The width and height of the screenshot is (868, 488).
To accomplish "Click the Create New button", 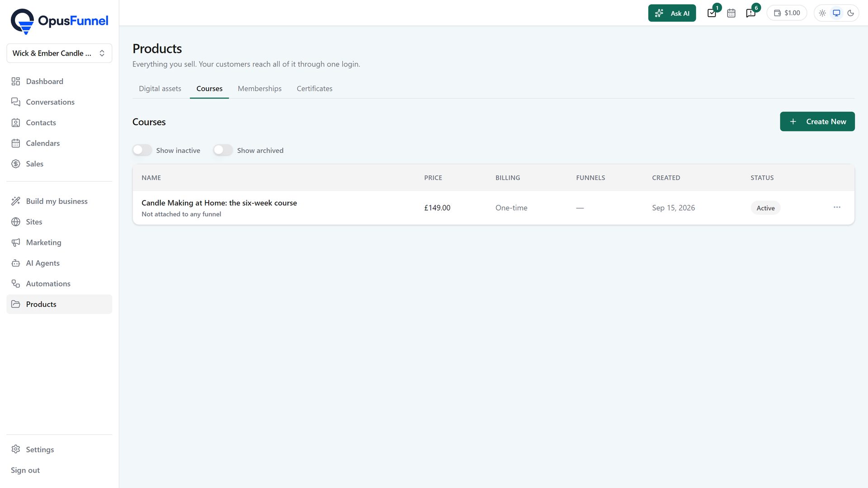I will (817, 122).
